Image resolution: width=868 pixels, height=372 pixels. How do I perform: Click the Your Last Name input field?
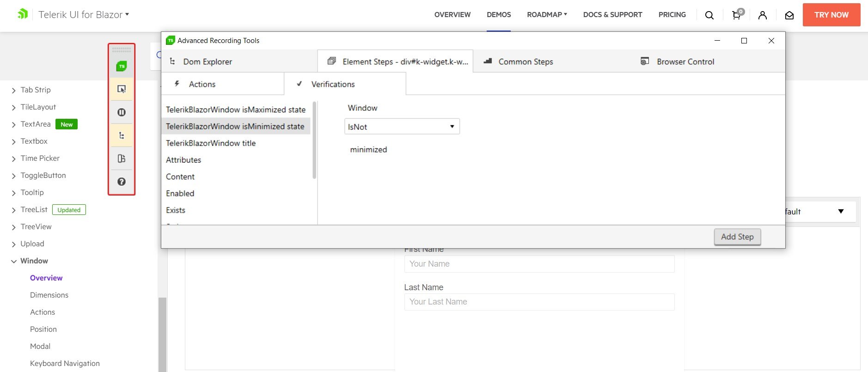point(539,302)
